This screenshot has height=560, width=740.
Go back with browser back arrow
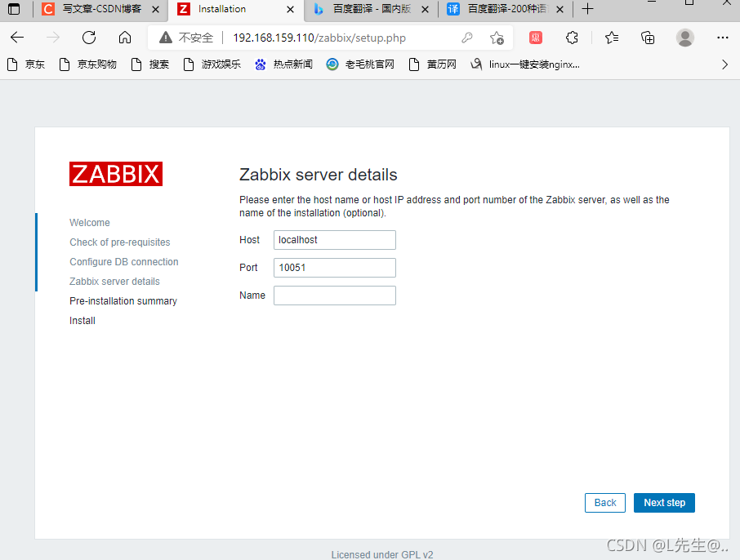tap(17, 38)
